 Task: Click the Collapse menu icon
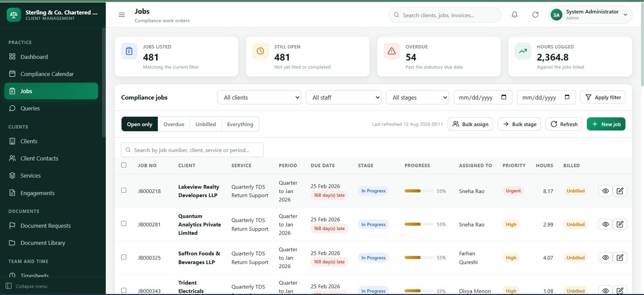(8, 286)
